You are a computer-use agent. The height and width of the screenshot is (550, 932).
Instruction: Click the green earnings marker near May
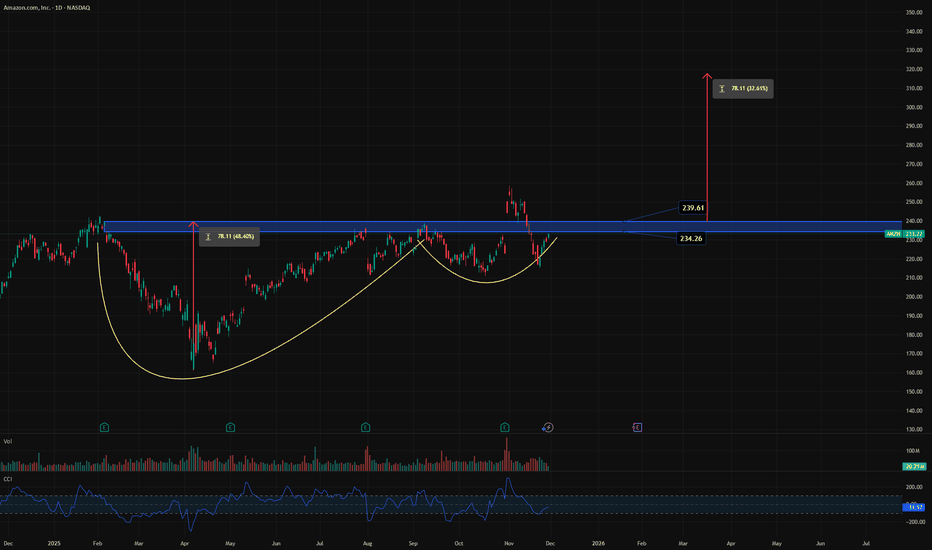[x=230, y=427]
